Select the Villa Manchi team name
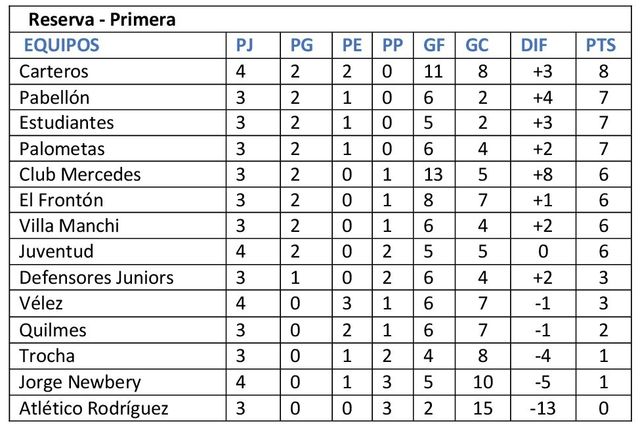Viewport: 640px width, 427px height. (x=69, y=226)
